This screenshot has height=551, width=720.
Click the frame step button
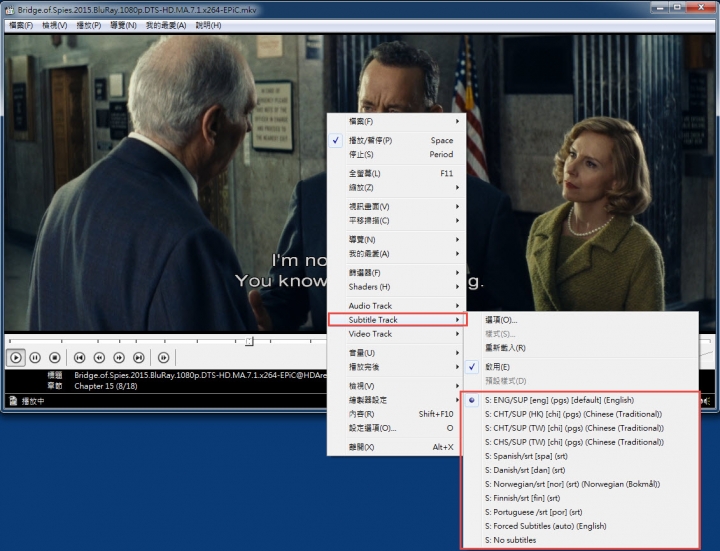coord(163,357)
